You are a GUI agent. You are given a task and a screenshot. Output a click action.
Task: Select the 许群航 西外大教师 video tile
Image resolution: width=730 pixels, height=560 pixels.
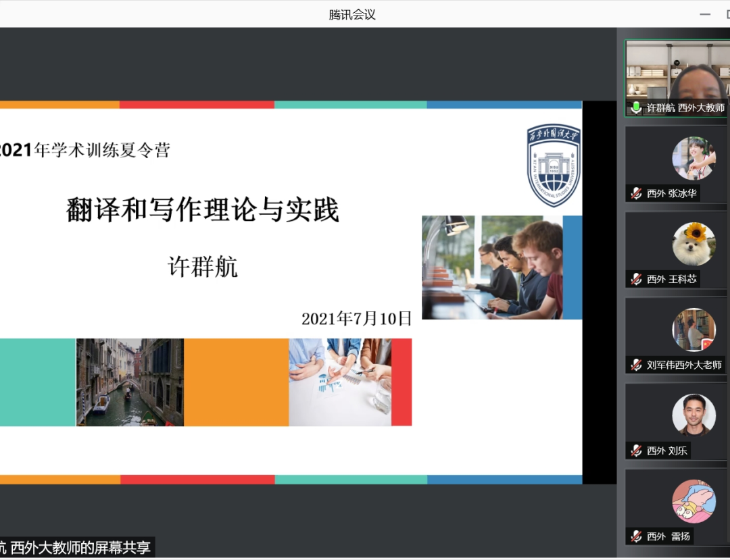677,78
